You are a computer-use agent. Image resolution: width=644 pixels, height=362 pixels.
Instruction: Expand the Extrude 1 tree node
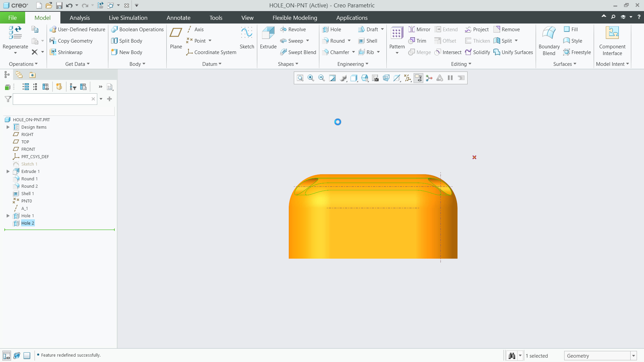tap(8, 172)
